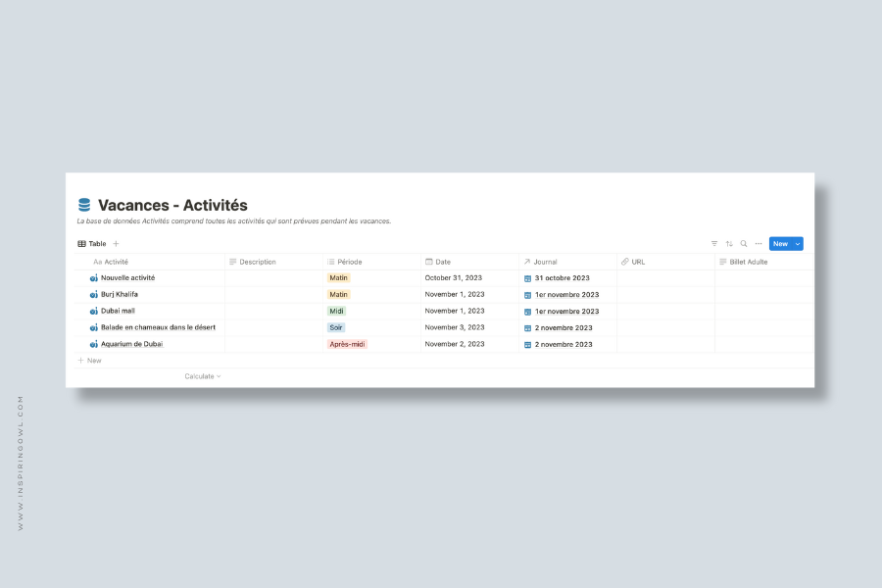Viewport: 882px width, 588px height.
Task: Open the Description column header
Action: click(274, 262)
